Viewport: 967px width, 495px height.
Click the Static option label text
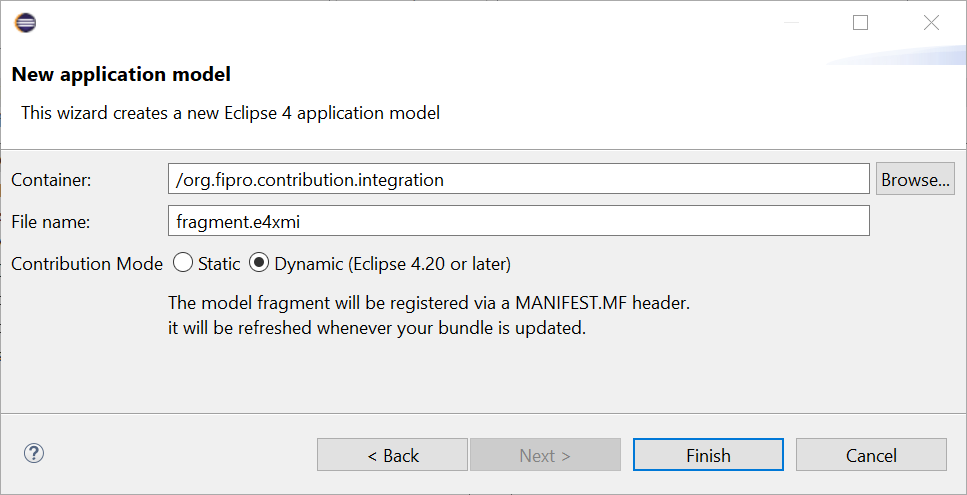click(x=219, y=264)
